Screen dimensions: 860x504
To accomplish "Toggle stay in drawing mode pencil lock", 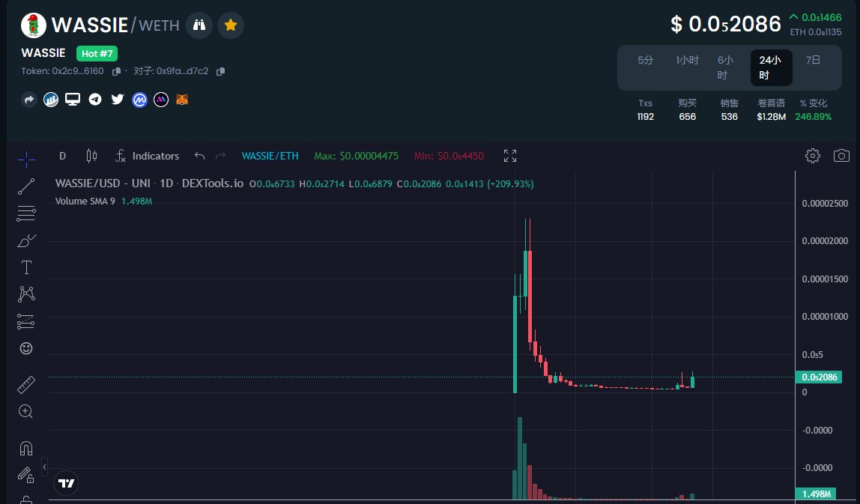I will 25,475.
